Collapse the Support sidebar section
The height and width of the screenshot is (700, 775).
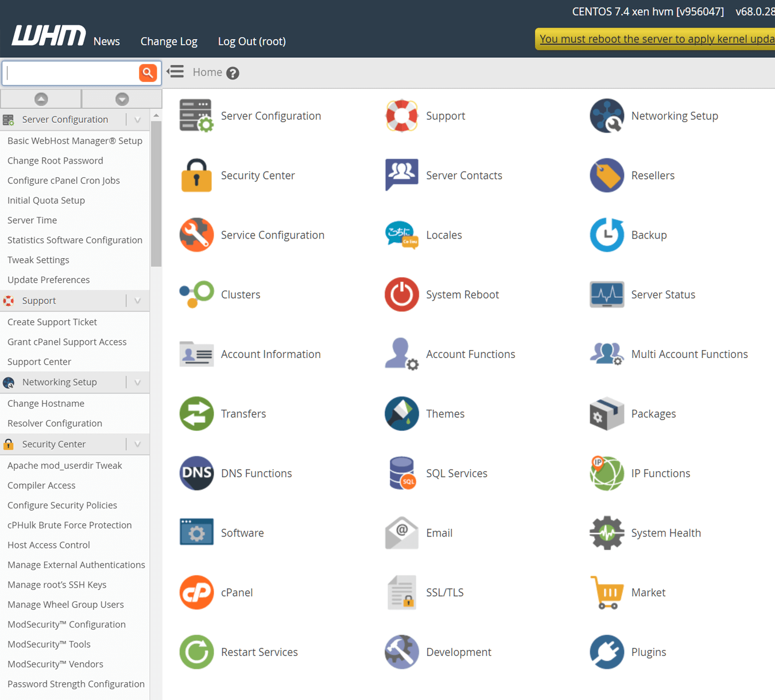[137, 300]
